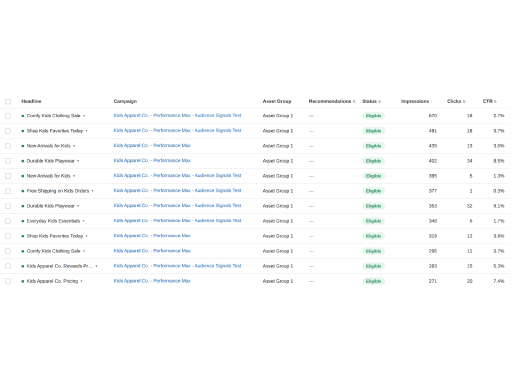
Task: Click the clicks value 34
Action: [469, 161]
